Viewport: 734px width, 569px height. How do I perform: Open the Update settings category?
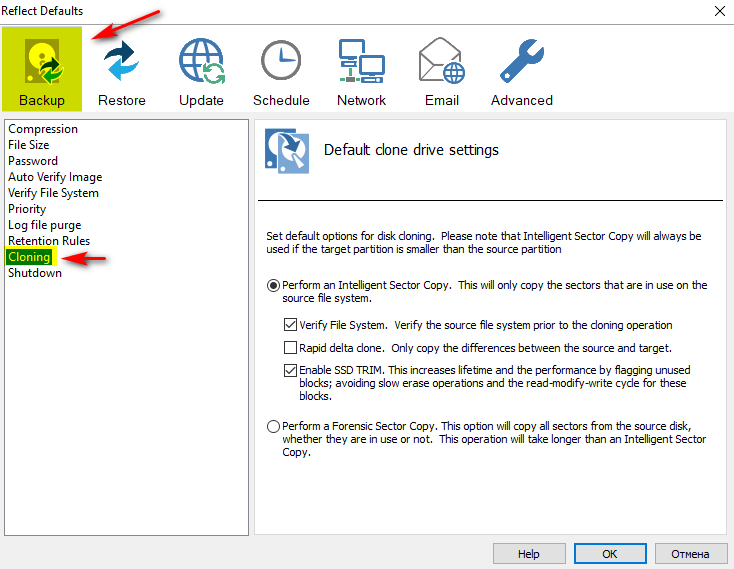(x=201, y=73)
